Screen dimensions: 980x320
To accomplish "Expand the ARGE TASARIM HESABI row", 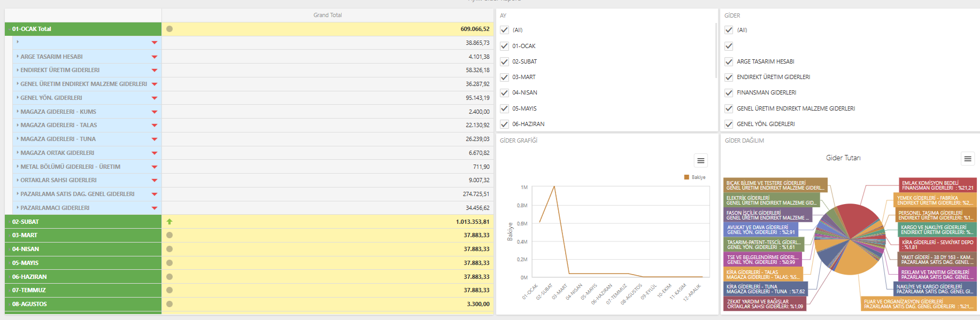I will [x=18, y=56].
